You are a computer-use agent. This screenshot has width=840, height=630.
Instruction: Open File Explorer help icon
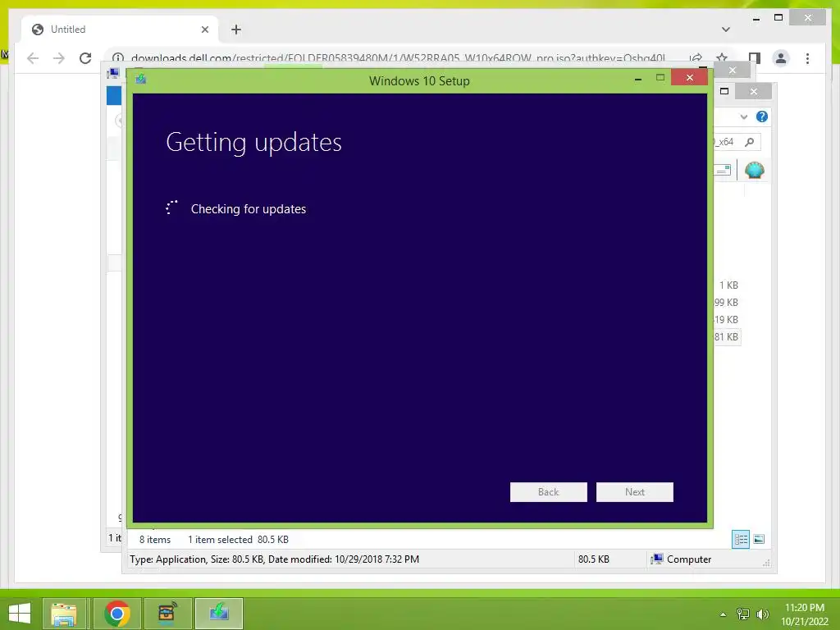[x=762, y=116]
